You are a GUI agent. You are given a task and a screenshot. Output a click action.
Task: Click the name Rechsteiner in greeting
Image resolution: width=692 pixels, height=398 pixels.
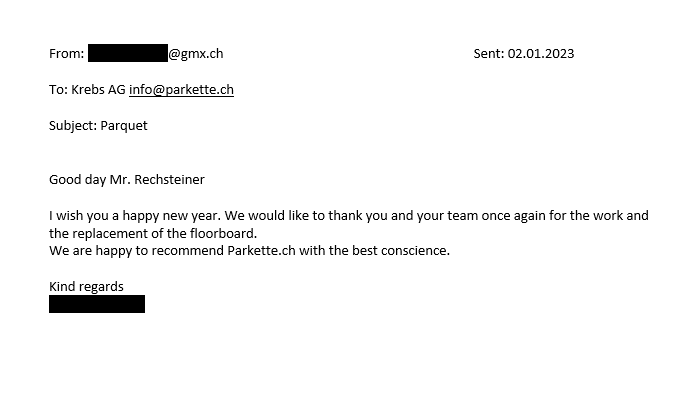point(169,180)
